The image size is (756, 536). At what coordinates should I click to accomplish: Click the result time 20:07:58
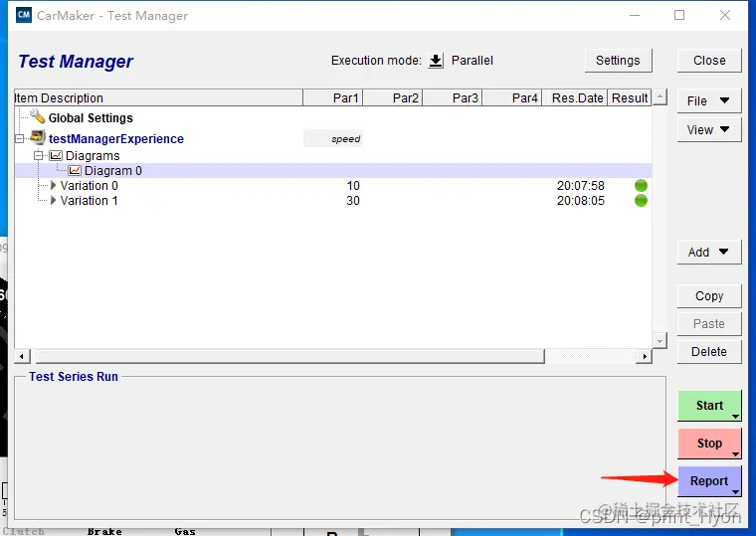click(x=581, y=186)
